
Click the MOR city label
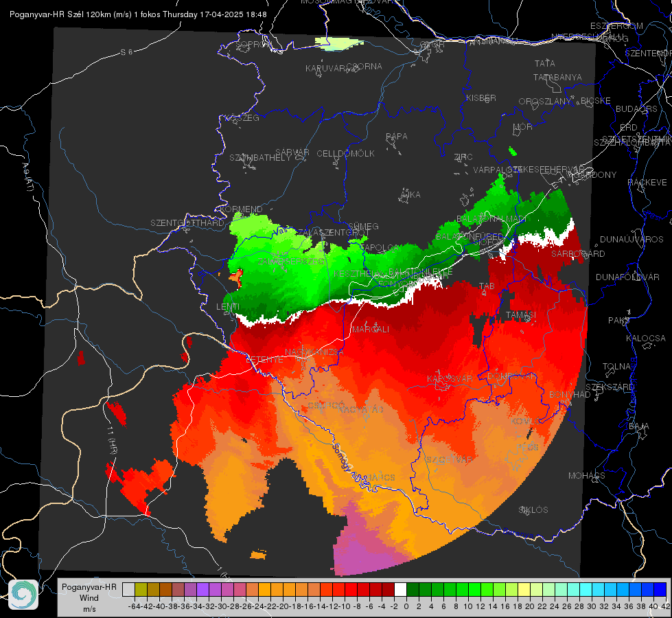click(x=523, y=126)
